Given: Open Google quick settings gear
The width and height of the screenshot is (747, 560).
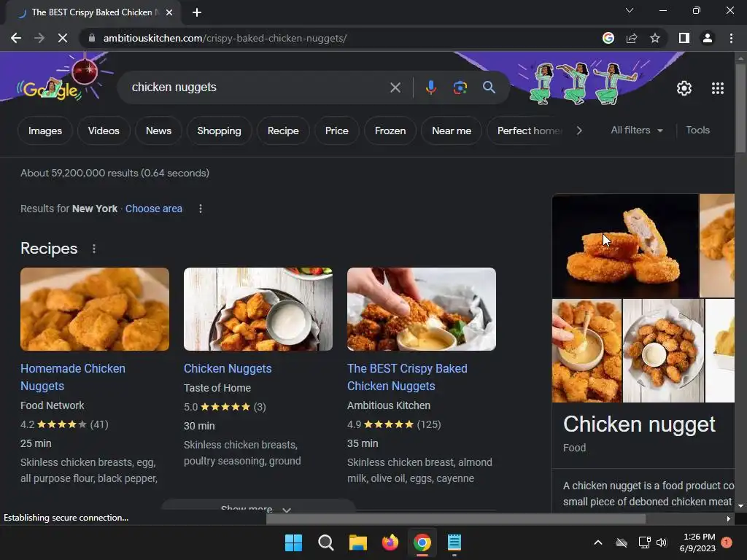Looking at the screenshot, I should (x=684, y=88).
